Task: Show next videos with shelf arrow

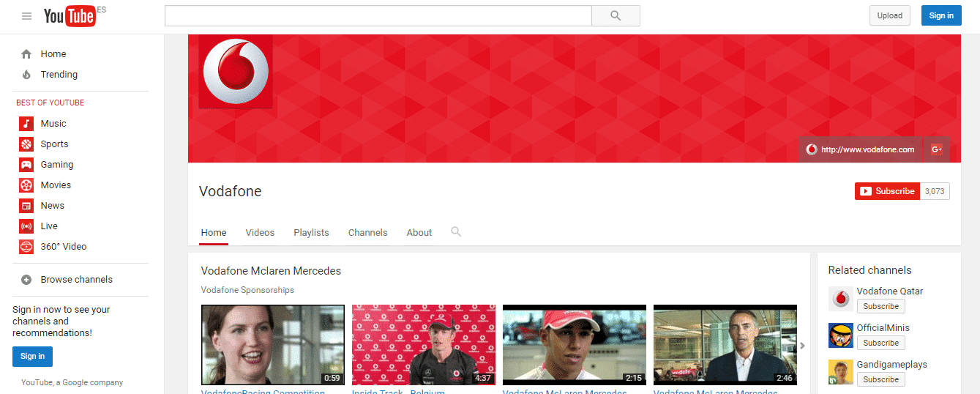Action: (802, 346)
